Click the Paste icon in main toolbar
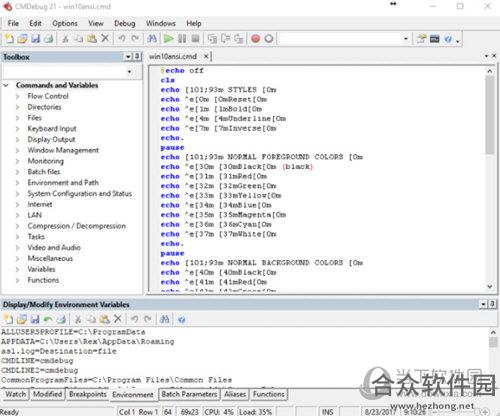The width and height of the screenshot is (500, 416). point(92,39)
